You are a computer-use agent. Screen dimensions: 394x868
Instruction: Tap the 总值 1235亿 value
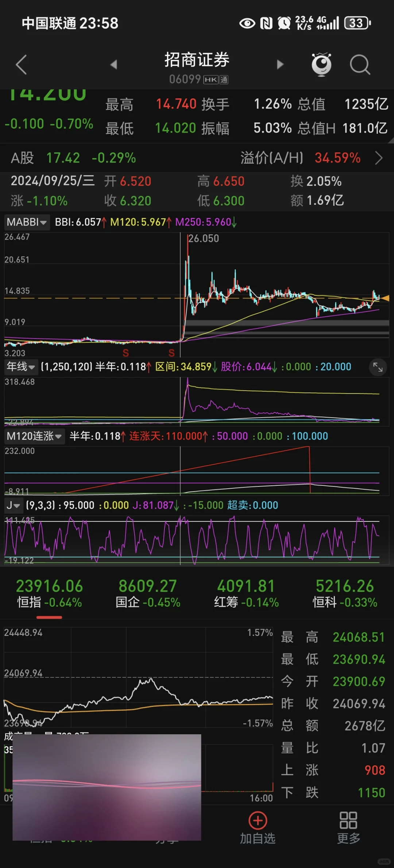366,104
